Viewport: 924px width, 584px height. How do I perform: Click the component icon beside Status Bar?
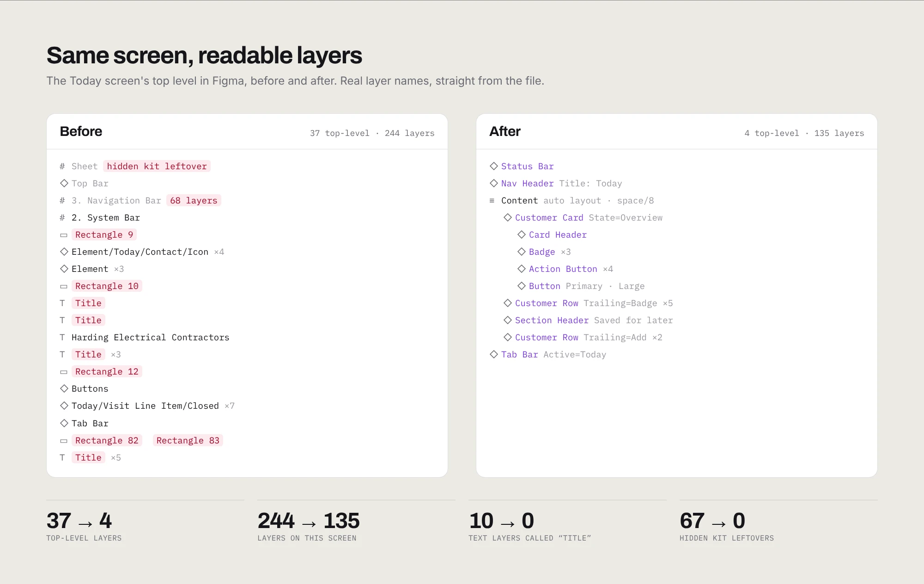[x=494, y=166]
